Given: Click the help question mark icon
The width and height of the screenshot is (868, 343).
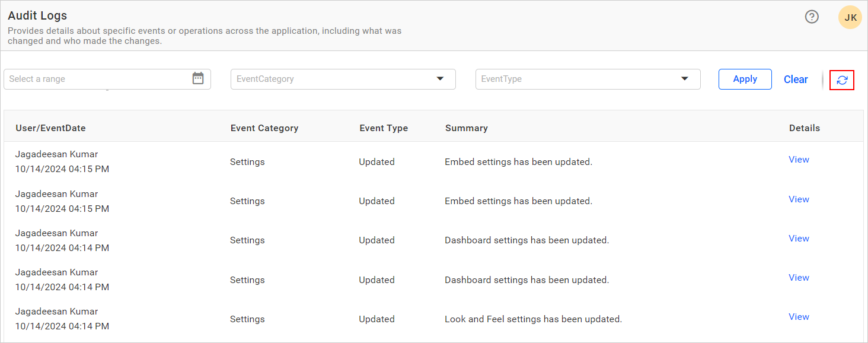Looking at the screenshot, I should pos(812,17).
